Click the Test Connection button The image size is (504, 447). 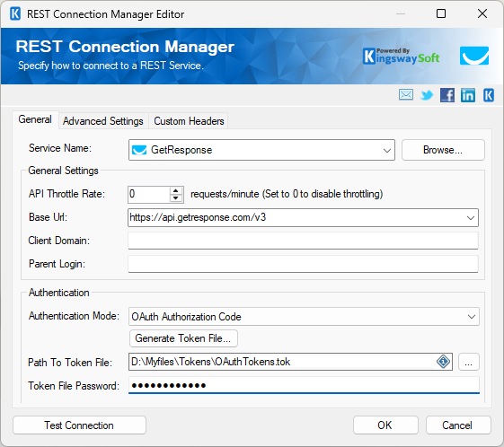click(x=79, y=425)
